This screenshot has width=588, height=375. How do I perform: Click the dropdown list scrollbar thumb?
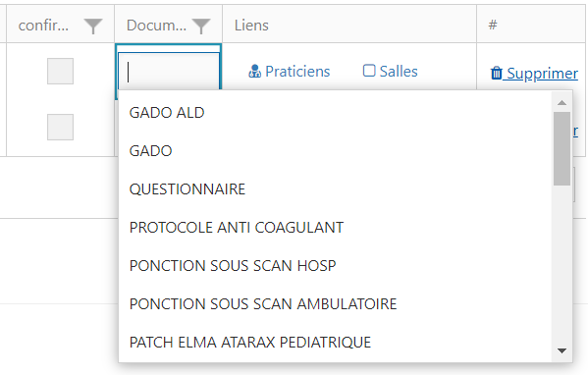click(x=561, y=148)
